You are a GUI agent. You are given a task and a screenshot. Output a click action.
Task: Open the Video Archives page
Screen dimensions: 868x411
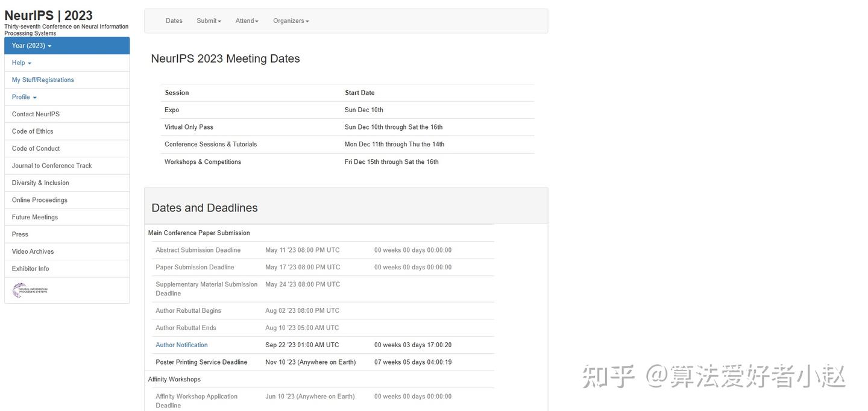tap(33, 251)
